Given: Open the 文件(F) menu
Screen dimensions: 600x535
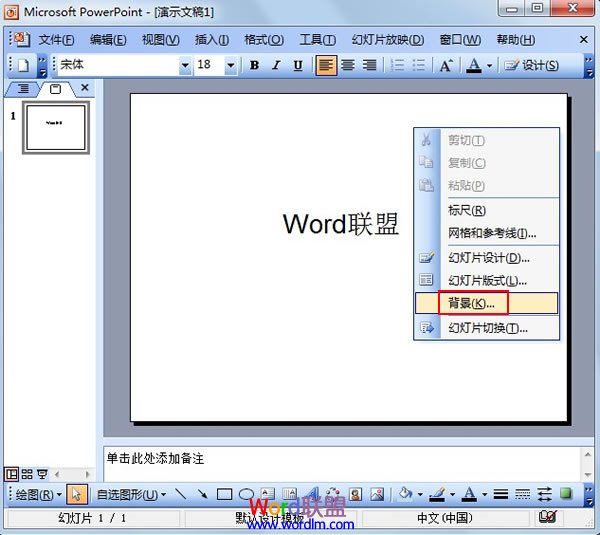Looking at the screenshot, I should pos(56,40).
